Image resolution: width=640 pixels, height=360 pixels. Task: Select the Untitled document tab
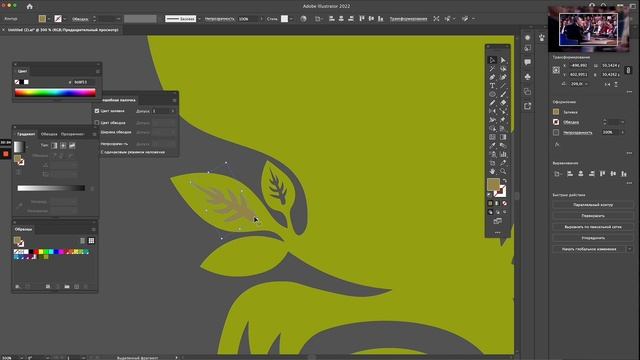[63, 30]
